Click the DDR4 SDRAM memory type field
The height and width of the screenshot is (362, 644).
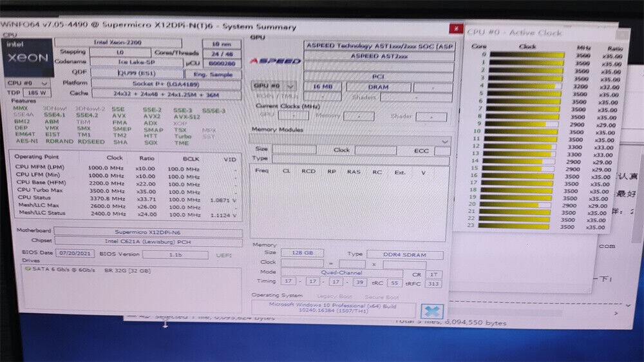405,255
